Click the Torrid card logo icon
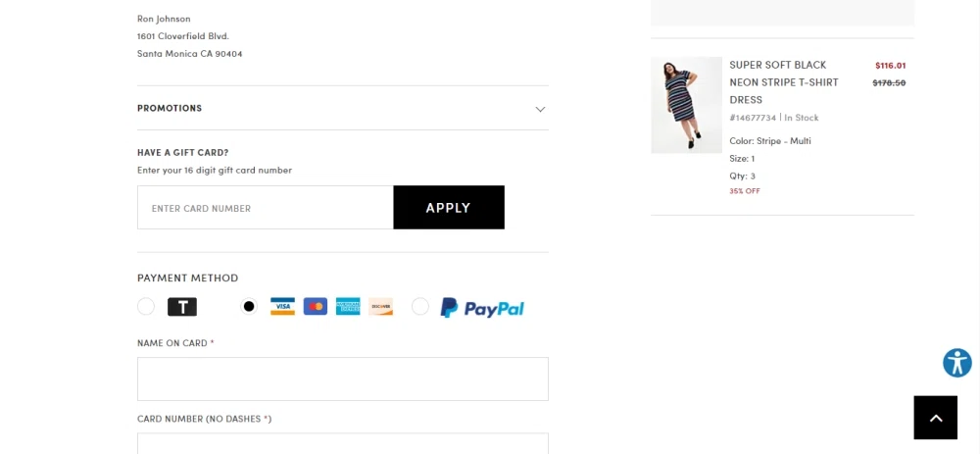The width and height of the screenshot is (980, 454). click(x=182, y=306)
